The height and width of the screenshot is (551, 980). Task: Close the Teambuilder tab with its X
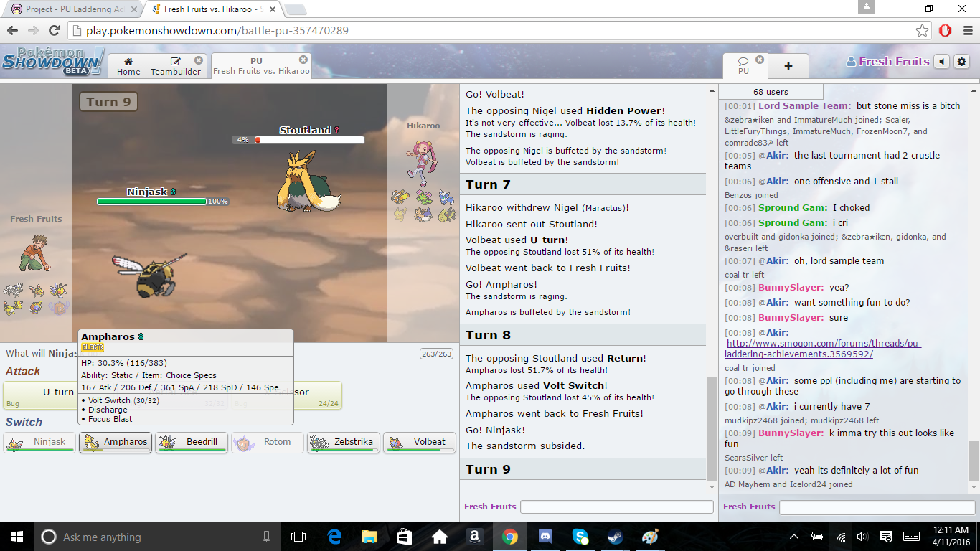click(x=199, y=60)
